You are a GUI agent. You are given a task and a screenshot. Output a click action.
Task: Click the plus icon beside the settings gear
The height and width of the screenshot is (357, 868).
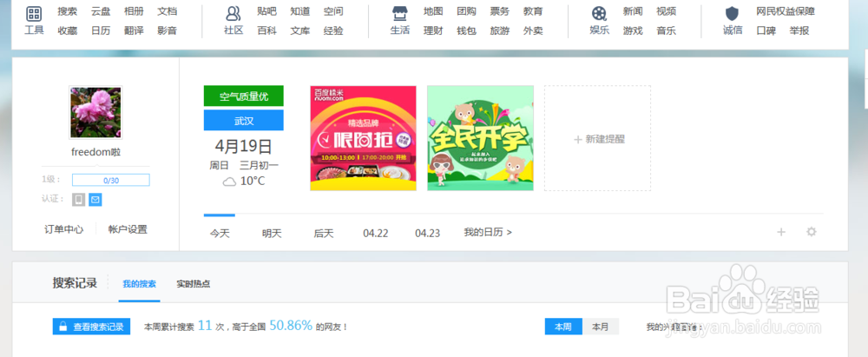(781, 232)
